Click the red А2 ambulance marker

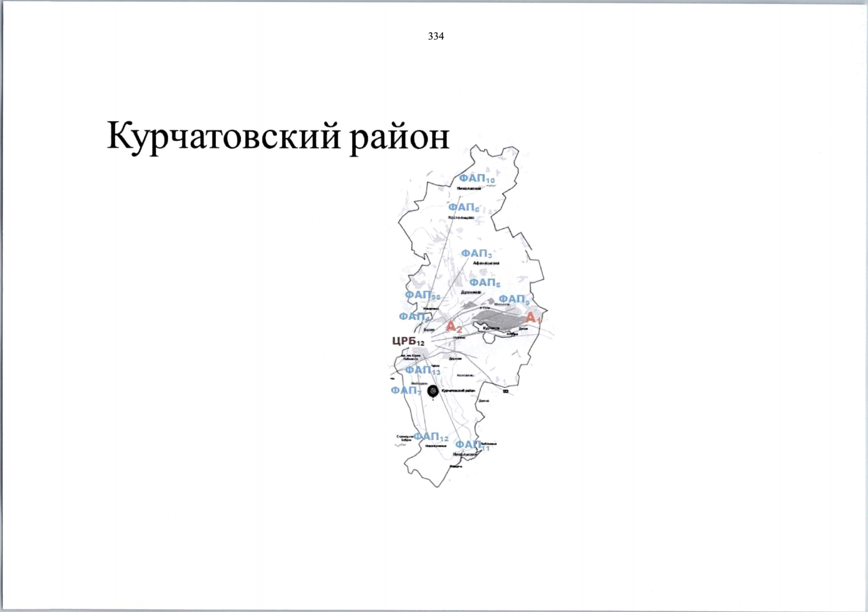click(454, 327)
